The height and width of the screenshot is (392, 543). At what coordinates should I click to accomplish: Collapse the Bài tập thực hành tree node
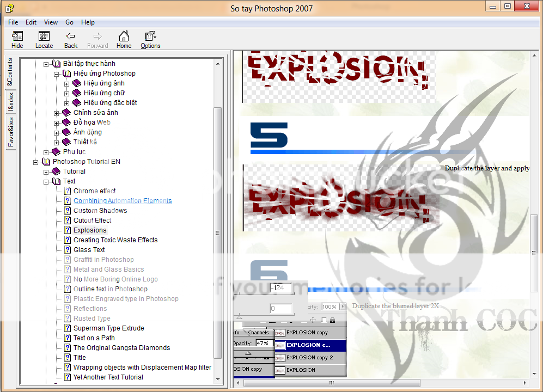tap(46, 64)
